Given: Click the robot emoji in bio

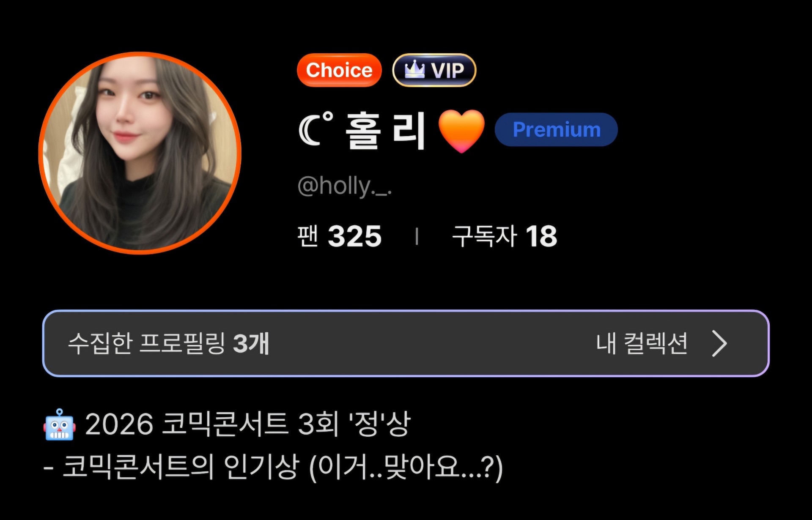Looking at the screenshot, I should pos(59,424).
